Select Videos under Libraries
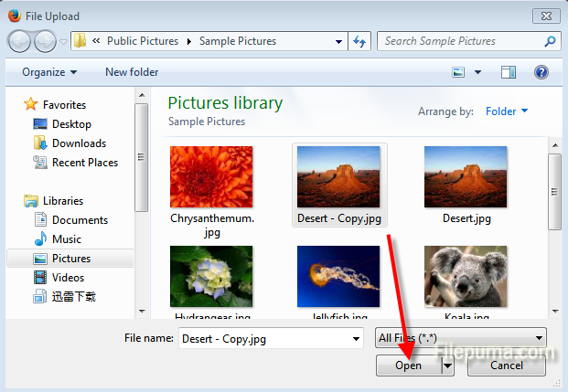This screenshot has height=392, width=568. (x=68, y=278)
